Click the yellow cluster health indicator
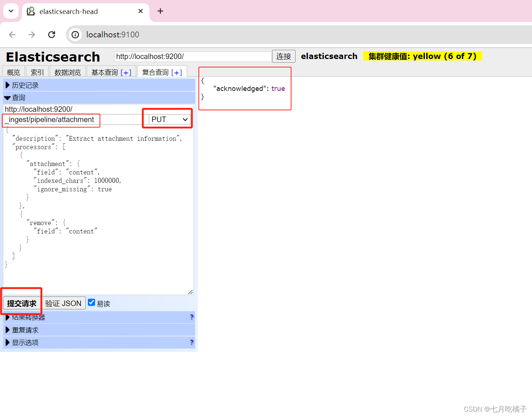 point(423,56)
